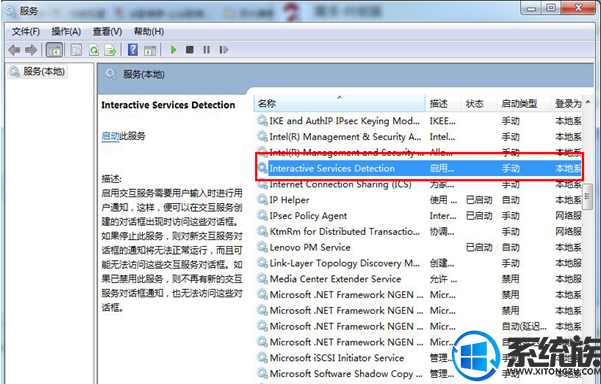Open the blue Help question-mark icon
The width and height of the screenshot is (601, 384).
pos(133,50)
